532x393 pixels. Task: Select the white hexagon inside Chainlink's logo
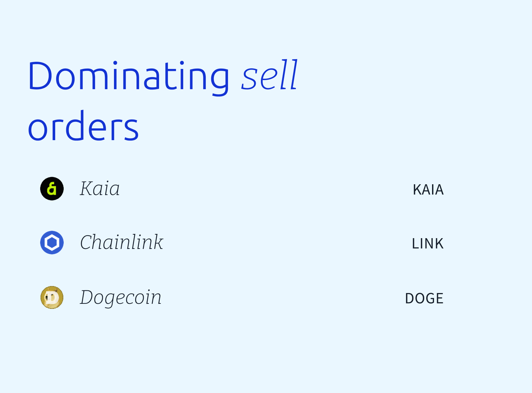click(x=52, y=243)
